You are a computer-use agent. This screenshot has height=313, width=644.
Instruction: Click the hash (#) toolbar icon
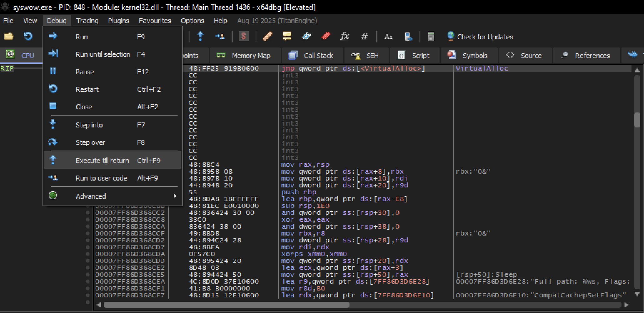click(x=364, y=37)
